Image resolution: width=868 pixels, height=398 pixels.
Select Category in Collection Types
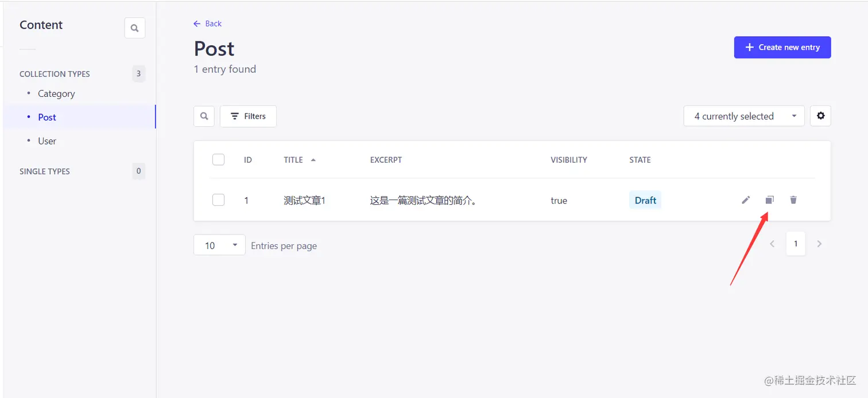(56, 93)
